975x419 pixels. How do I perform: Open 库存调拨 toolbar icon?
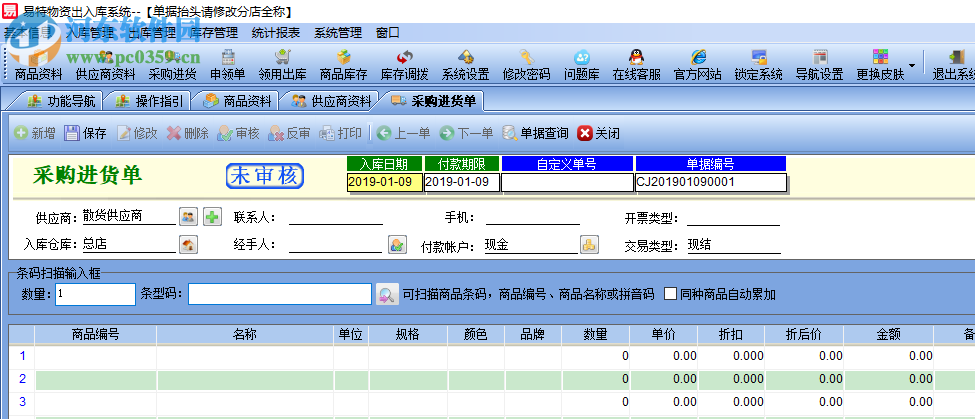pyautogui.click(x=404, y=65)
